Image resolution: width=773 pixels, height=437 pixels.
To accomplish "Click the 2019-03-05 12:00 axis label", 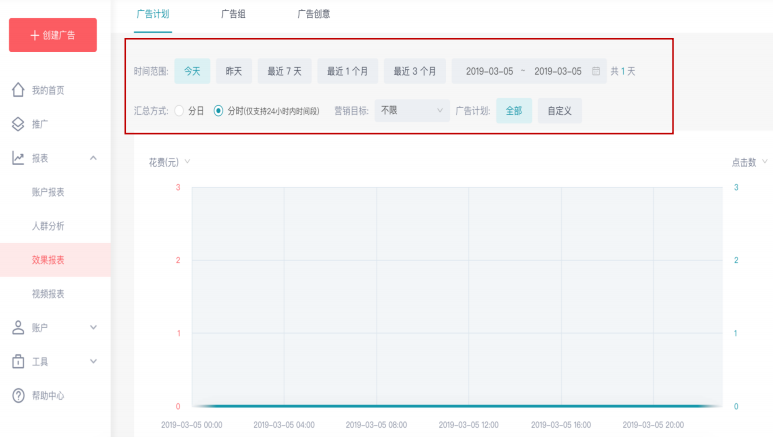I will (x=468, y=425).
